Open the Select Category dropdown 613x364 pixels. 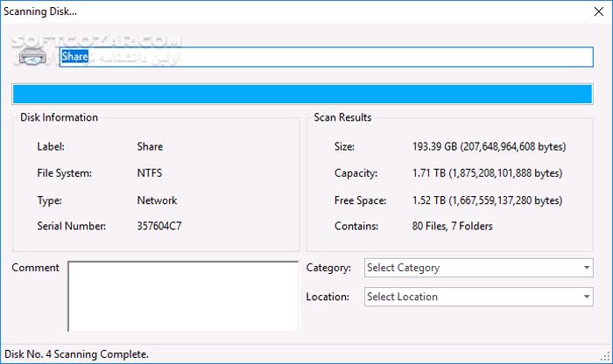click(478, 268)
